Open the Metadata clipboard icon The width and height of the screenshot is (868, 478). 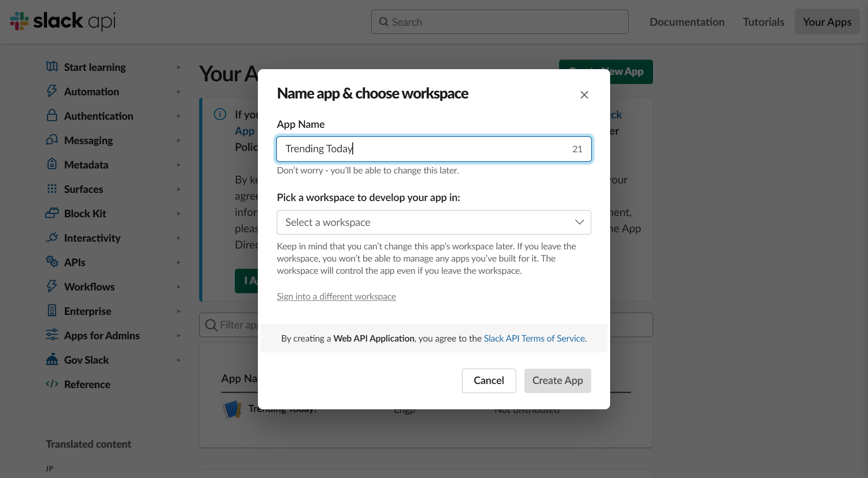[x=52, y=164]
